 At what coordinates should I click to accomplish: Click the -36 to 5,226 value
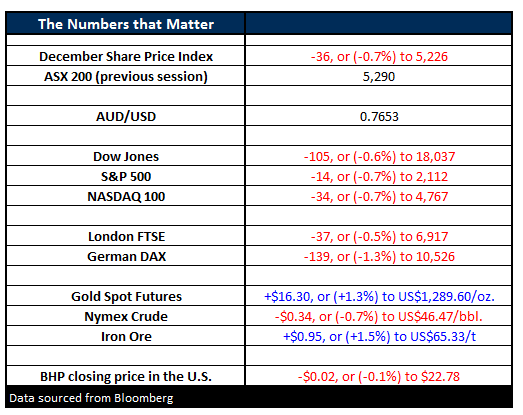point(379,56)
